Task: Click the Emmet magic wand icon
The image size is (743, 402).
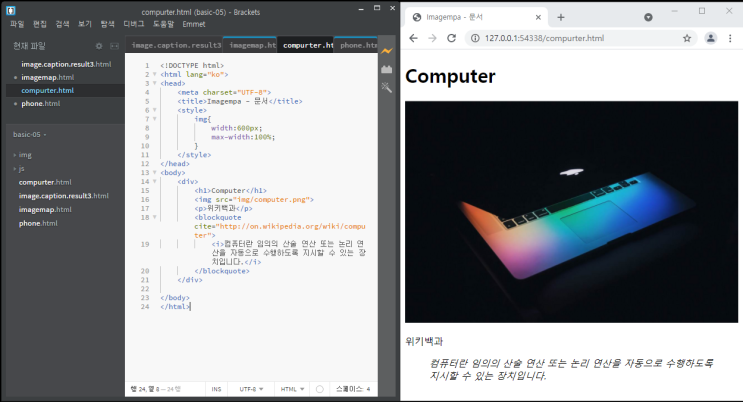Action: 387,87
